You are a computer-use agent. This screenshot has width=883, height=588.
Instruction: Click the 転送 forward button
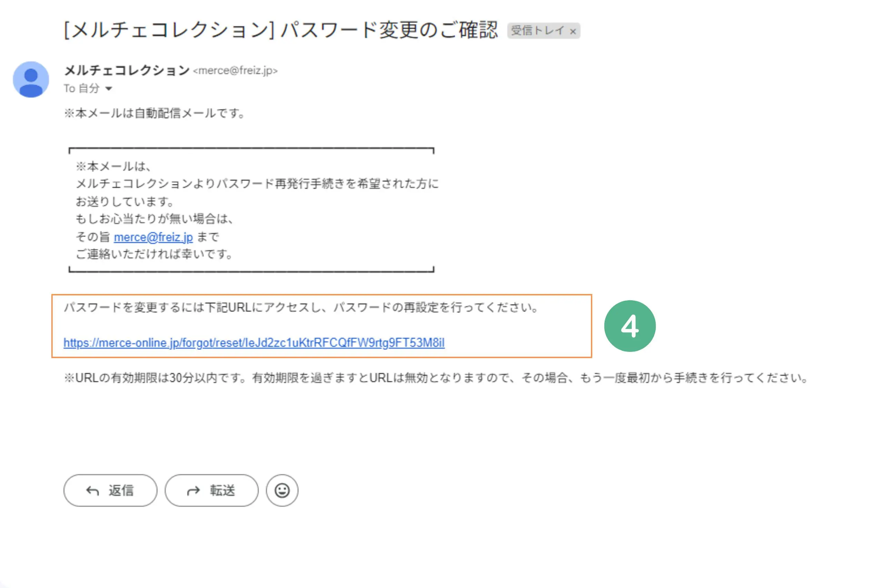click(212, 490)
